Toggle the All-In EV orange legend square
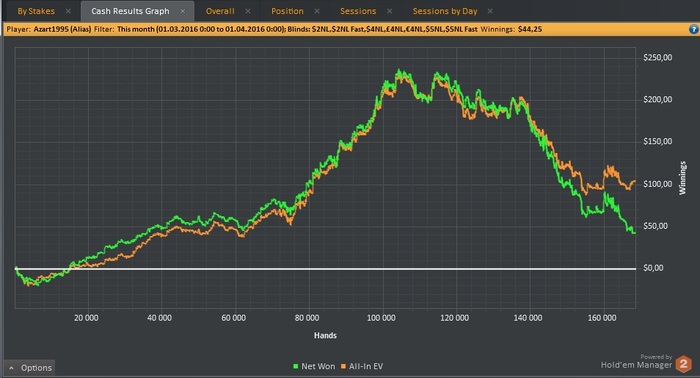Image resolution: width=700 pixels, height=378 pixels. coord(343,366)
